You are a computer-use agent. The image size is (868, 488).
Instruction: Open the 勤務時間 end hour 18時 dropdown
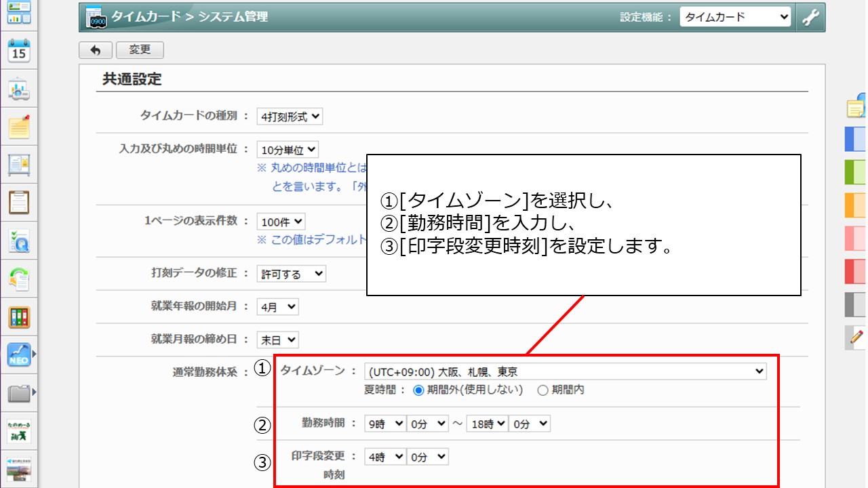(x=486, y=424)
